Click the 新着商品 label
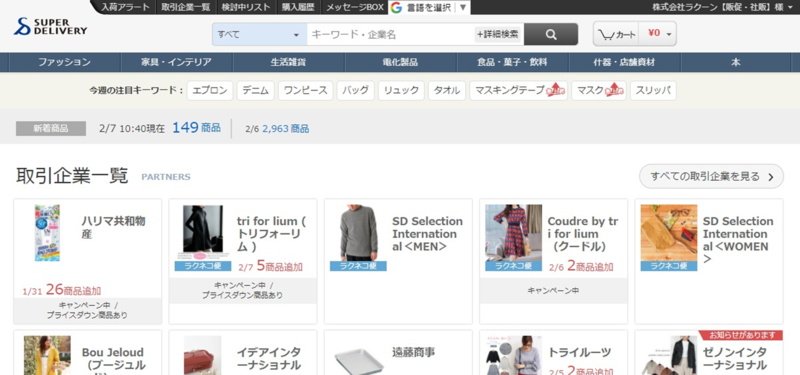800x375 pixels. (51, 129)
